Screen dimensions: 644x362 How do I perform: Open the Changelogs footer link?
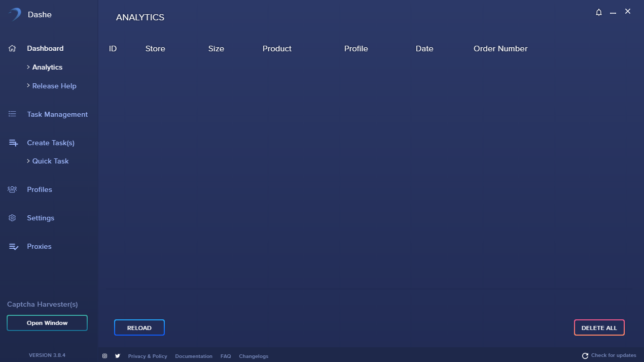(x=254, y=356)
